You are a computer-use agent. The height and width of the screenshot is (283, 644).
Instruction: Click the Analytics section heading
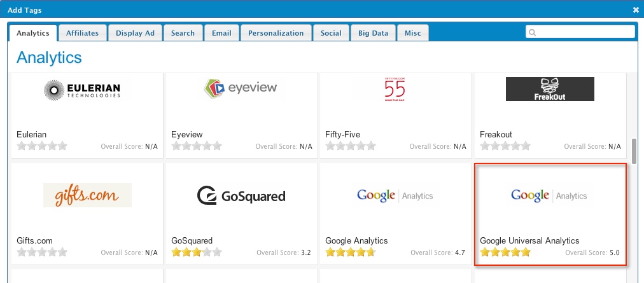(49, 57)
